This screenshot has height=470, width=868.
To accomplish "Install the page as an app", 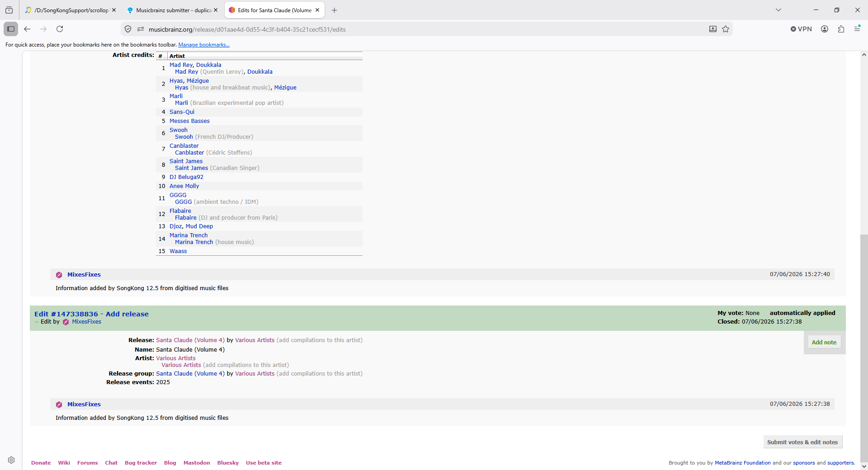I will (x=713, y=29).
